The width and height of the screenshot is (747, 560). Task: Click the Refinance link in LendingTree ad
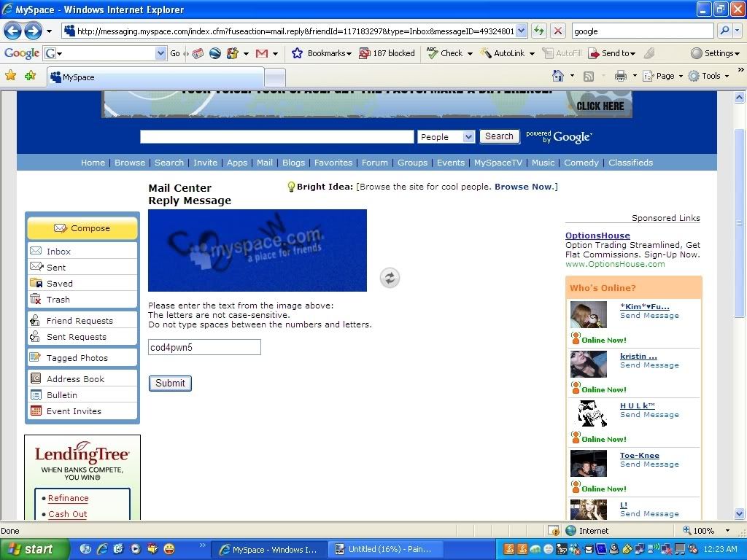coord(68,498)
